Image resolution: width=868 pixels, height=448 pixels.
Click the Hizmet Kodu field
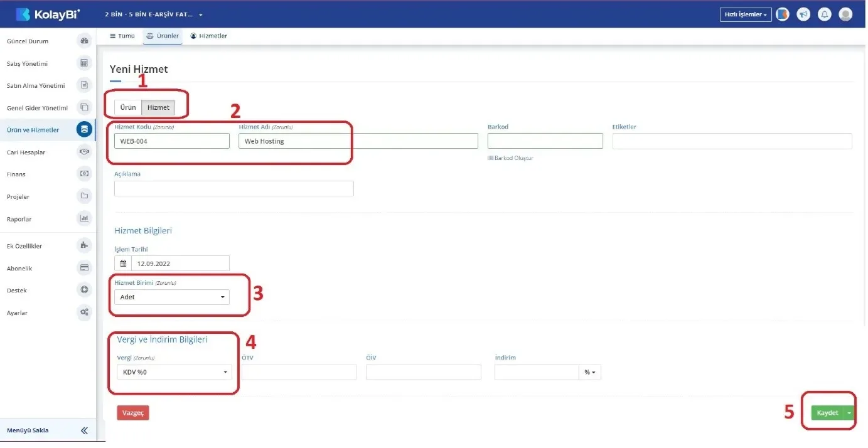point(172,141)
